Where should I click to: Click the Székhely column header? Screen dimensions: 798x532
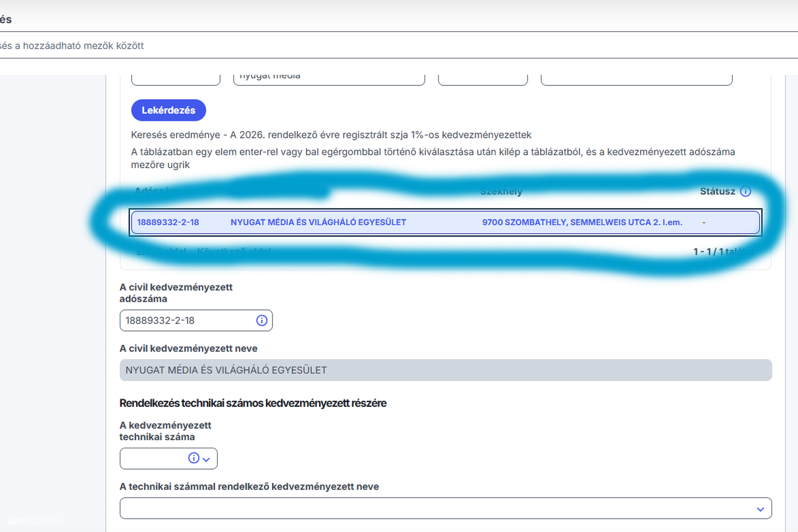501,191
